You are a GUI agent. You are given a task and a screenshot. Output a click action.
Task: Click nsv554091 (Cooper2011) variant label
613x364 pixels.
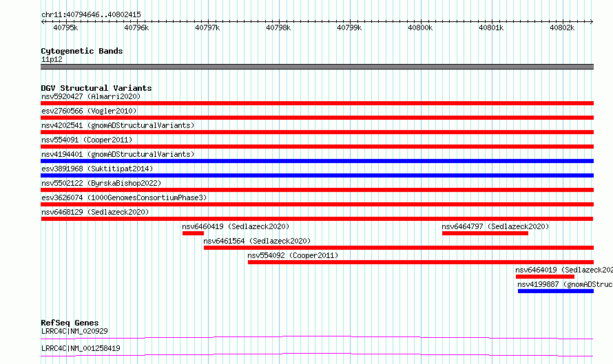pos(87,140)
